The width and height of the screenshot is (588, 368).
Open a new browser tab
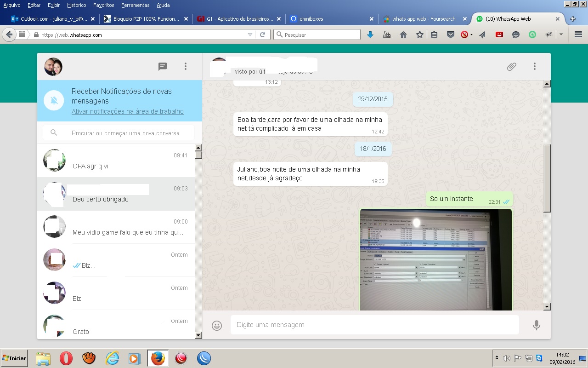[573, 19]
